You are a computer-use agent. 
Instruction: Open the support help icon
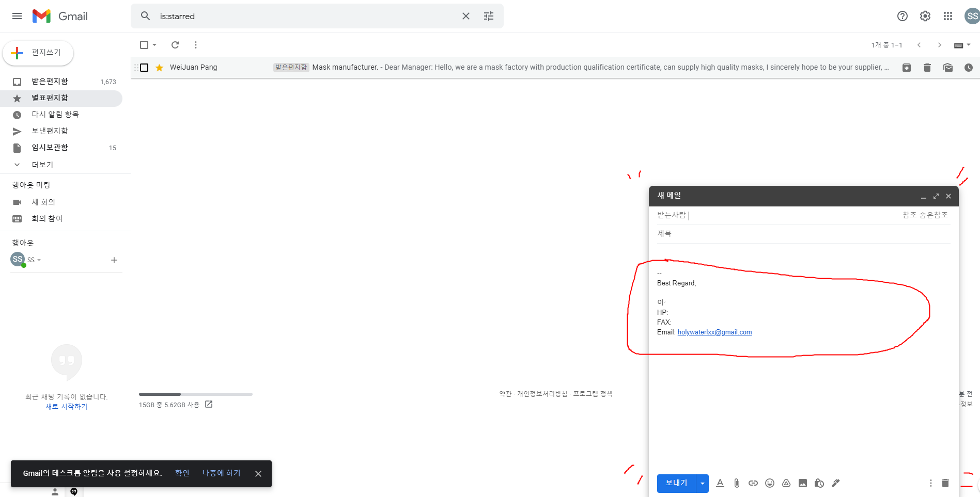point(903,16)
